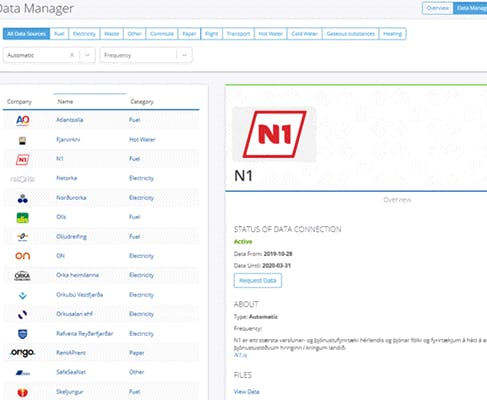Viewport: 487px width, 400px height.
Task: Open the Orka heimilanna name link
Action: tap(77, 275)
